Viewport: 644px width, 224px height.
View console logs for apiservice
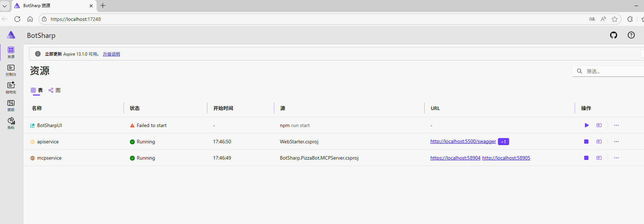599,142
